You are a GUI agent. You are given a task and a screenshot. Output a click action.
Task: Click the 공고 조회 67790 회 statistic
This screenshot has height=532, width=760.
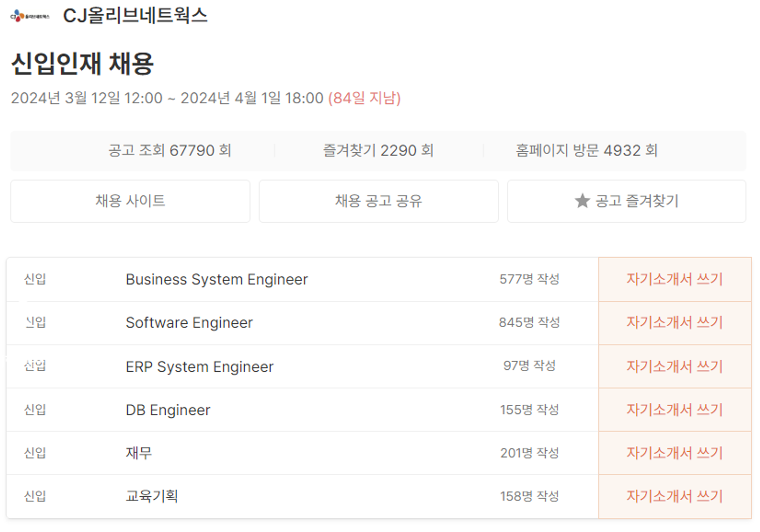coord(170,150)
